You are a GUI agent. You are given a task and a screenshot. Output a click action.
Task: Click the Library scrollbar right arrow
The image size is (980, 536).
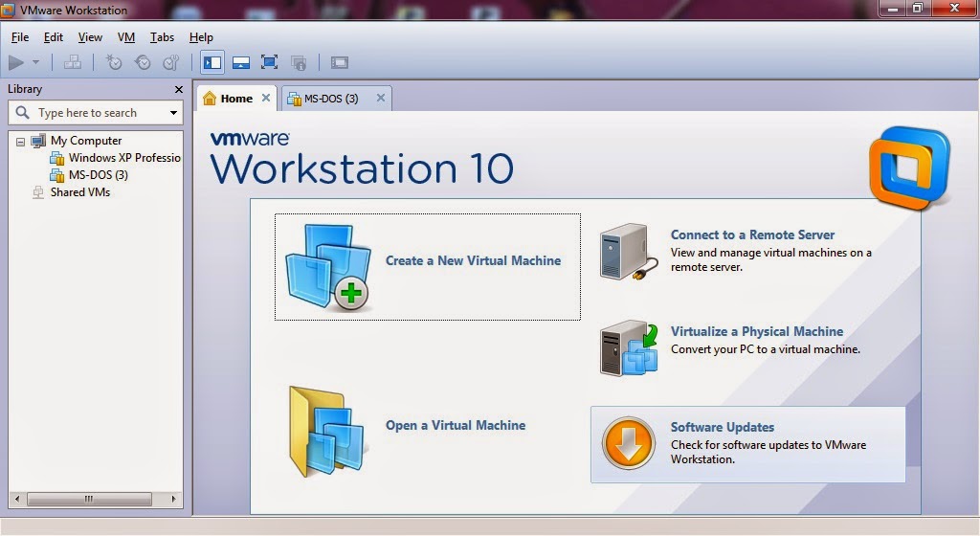pos(174,499)
